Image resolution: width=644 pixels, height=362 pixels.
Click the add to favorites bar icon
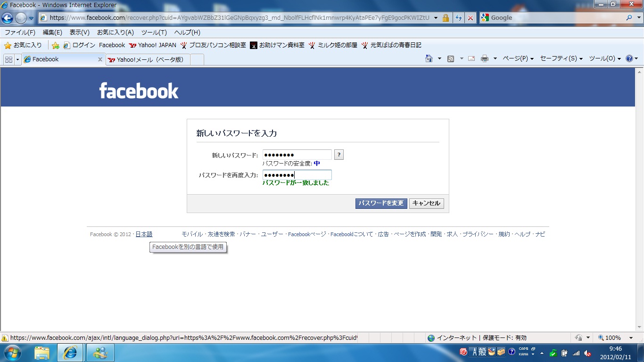coord(56,45)
